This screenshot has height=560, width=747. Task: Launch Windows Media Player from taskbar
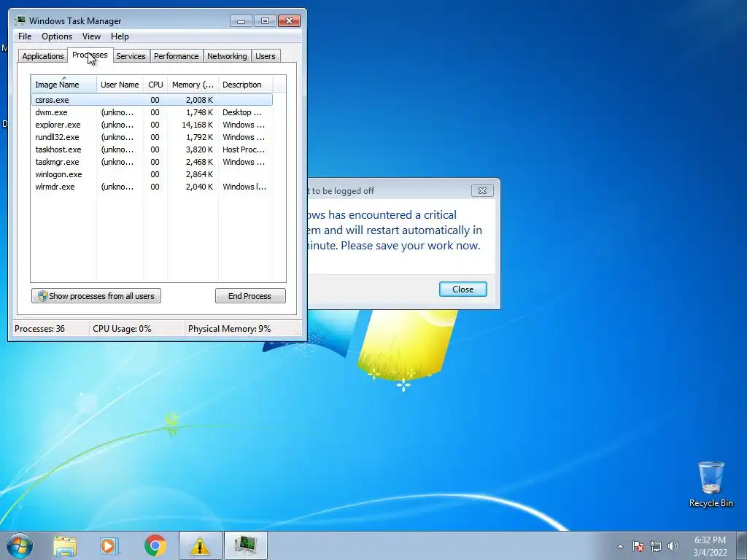109,545
